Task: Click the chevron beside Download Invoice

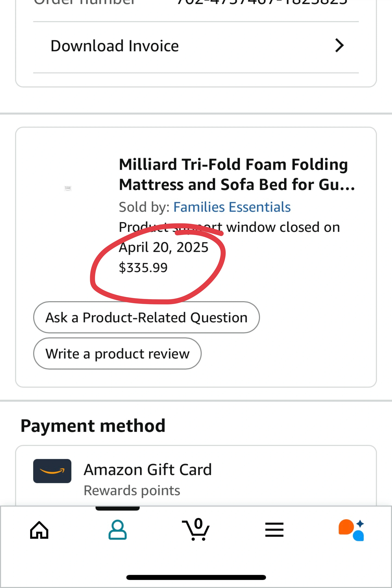Action: [339, 45]
